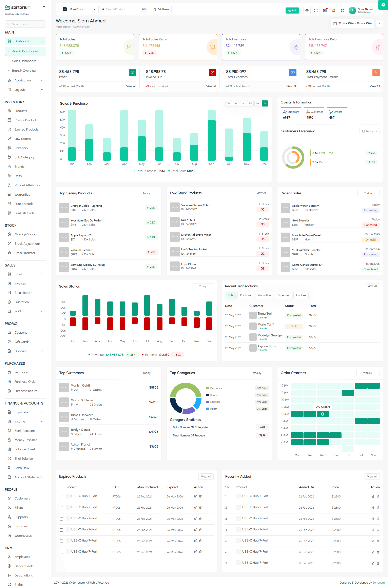Collapse the sidebar with double-chevron icon
388x588 pixels.
44,7
